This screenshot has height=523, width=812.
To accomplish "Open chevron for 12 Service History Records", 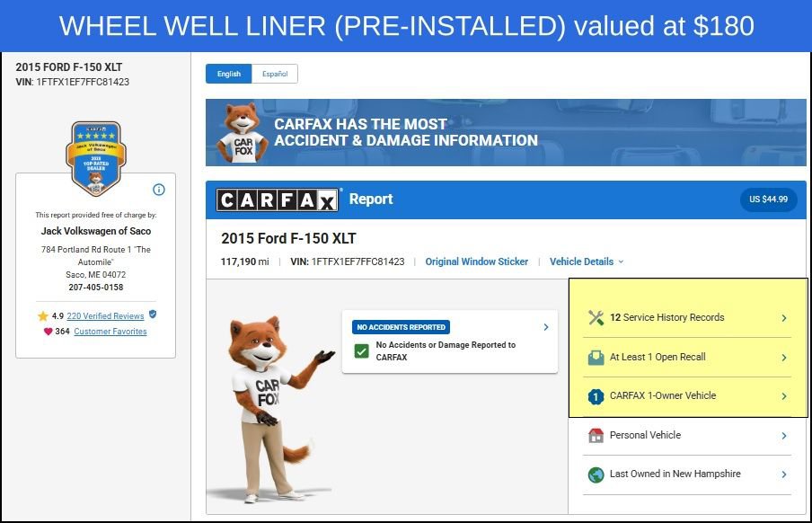I will tap(784, 318).
